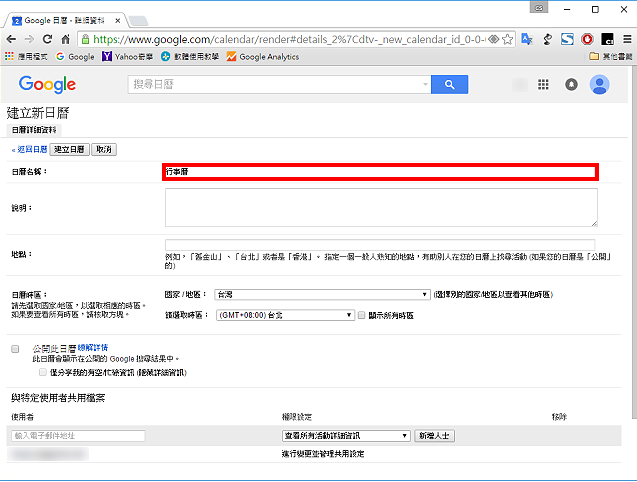The width and height of the screenshot is (637, 482).
Task: Open the notifications bell icon
Action: point(571,85)
